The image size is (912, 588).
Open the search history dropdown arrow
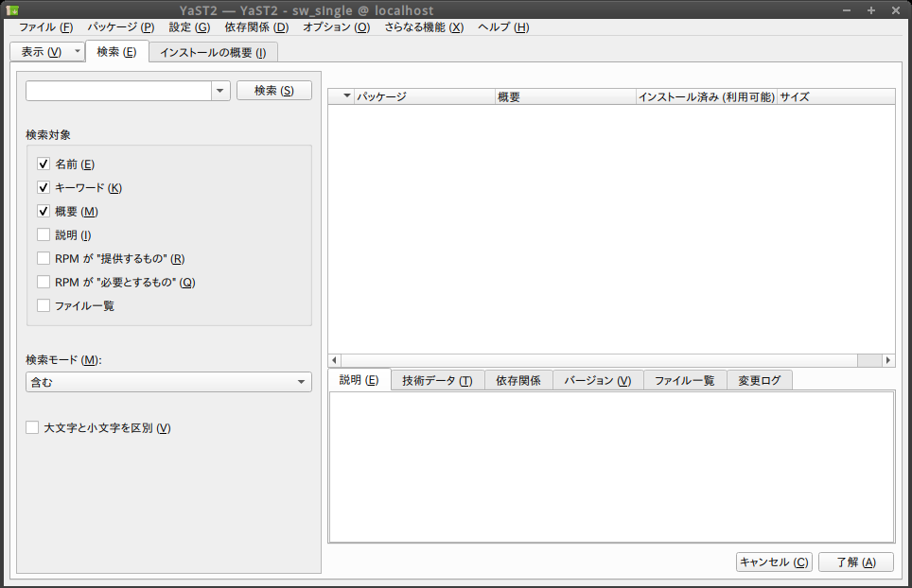[x=219, y=90]
